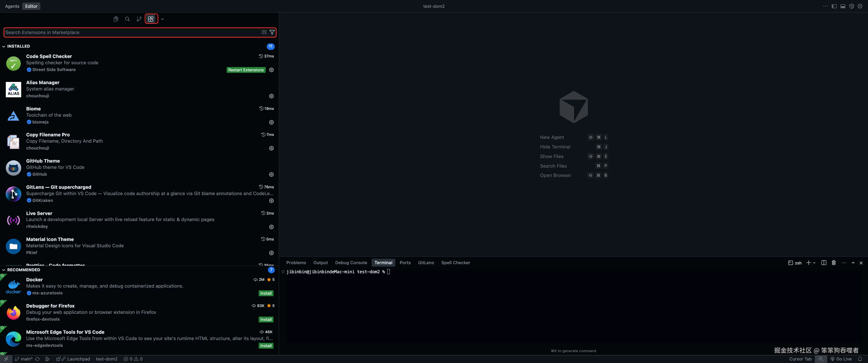
Task: Toggle Cursor Tab in status bar
Action: pyautogui.click(x=800, y=359)
